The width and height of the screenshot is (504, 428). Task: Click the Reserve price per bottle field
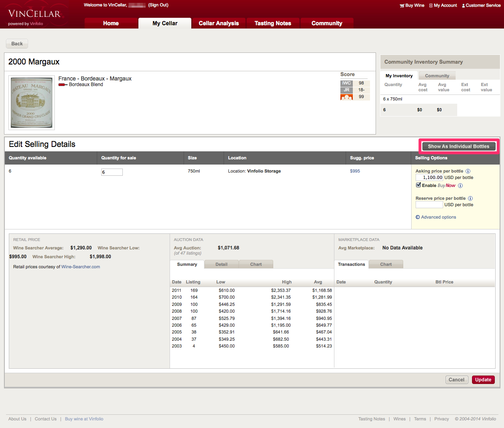point(429,205)
